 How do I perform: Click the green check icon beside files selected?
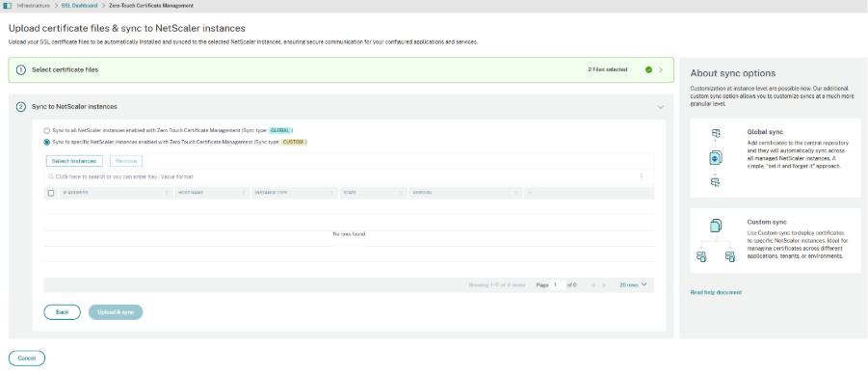(648, 69)
